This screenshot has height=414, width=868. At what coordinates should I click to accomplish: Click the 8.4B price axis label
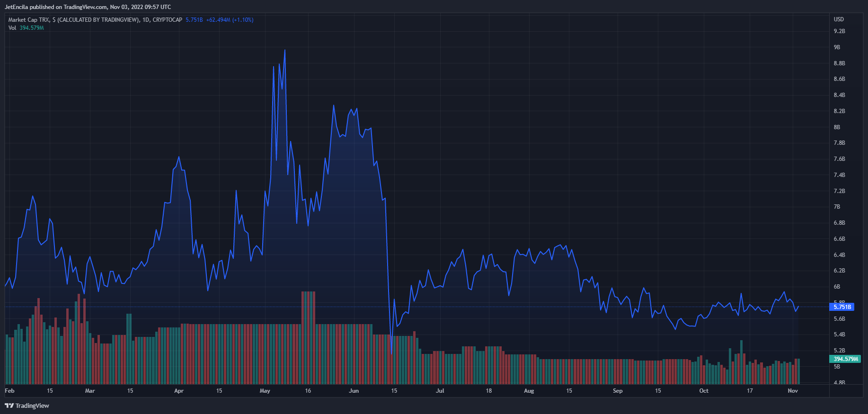[x=839, y=95]
